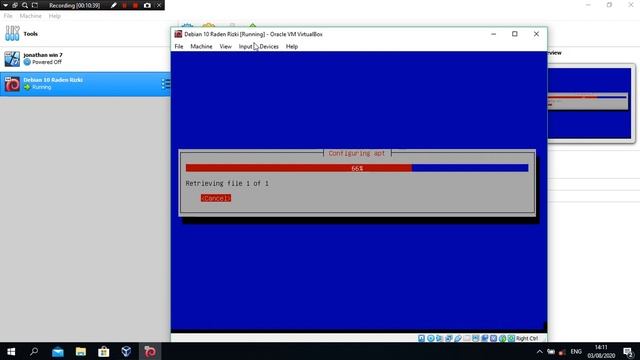The height and width of the screenshot is (360, 640).
Task: Open the Input menu
Action: click(245, 47)
